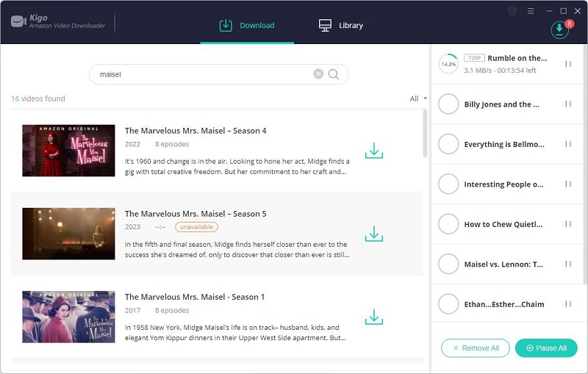Image resolution: width=588 pixels, height=374 pixels.
Task: Click the 720P quality badge
Action: pos(474,58)
